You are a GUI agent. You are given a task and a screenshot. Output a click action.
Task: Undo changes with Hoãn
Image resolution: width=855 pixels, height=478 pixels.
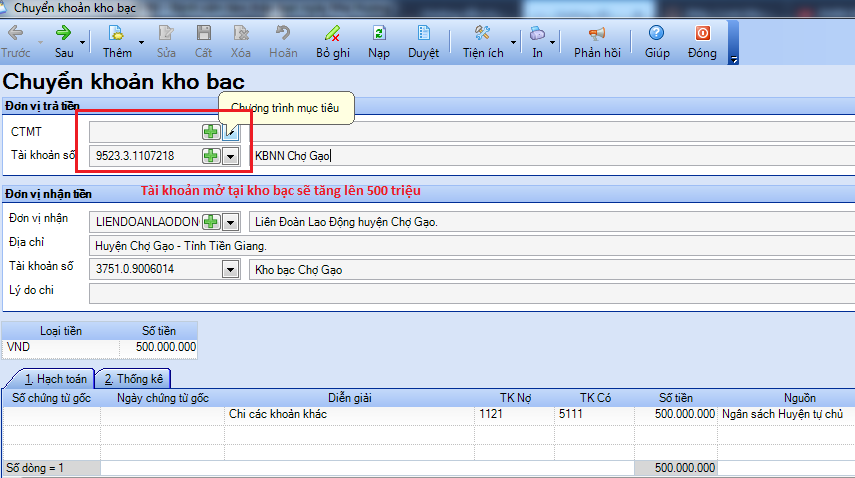(x=283, y=41)
